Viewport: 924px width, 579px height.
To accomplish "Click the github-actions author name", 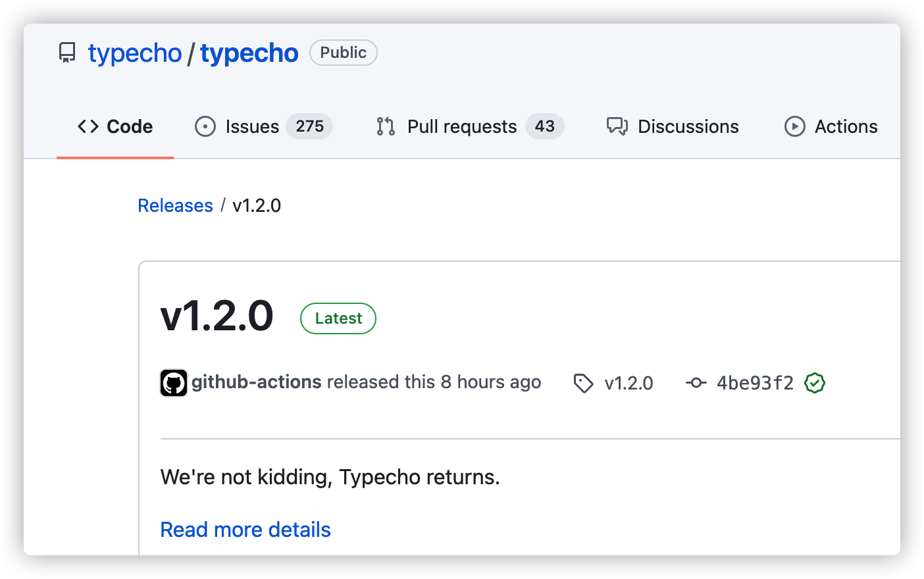I will tap(257, 382).
